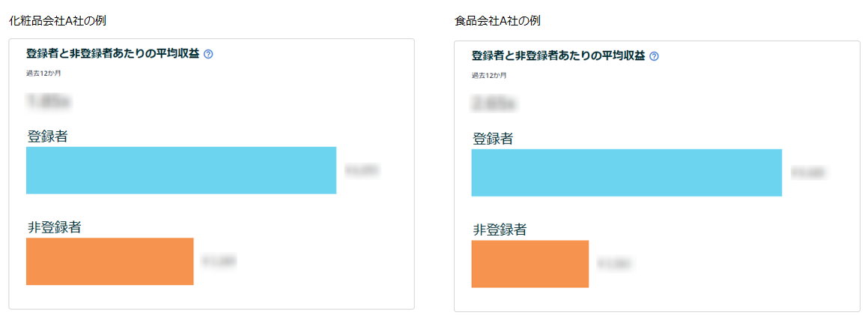Select the blue 登録者 bar in cosmetics chart
This screenshot has width=868, height=318.
click(x=181, y=170)
